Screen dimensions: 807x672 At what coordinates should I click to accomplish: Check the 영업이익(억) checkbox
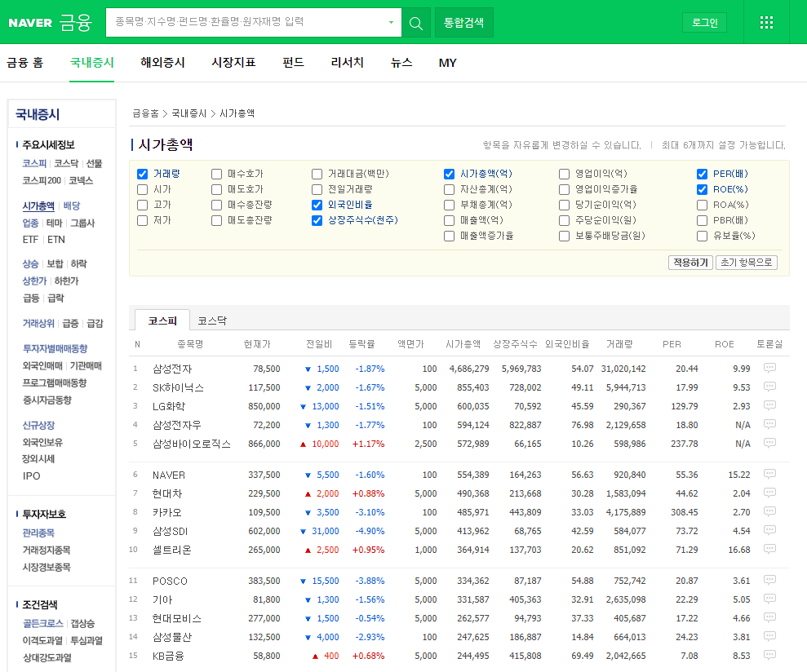565,174
